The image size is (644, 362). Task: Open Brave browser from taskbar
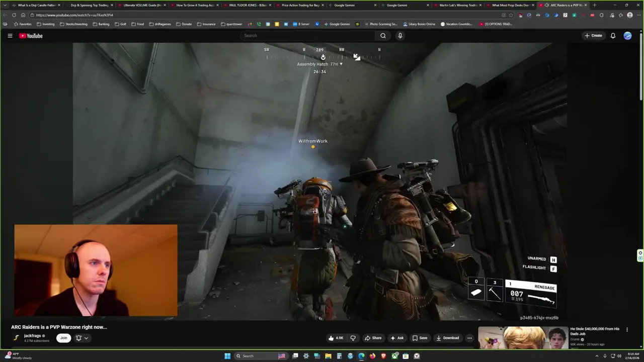coord(383,356)
